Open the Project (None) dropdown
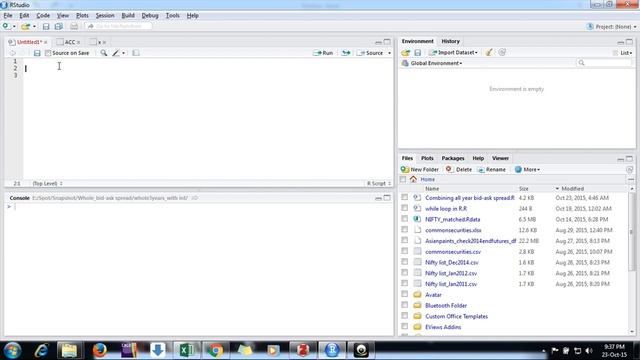Image resolution: width=640 pixels, height=360 pixels. [611, 27]
